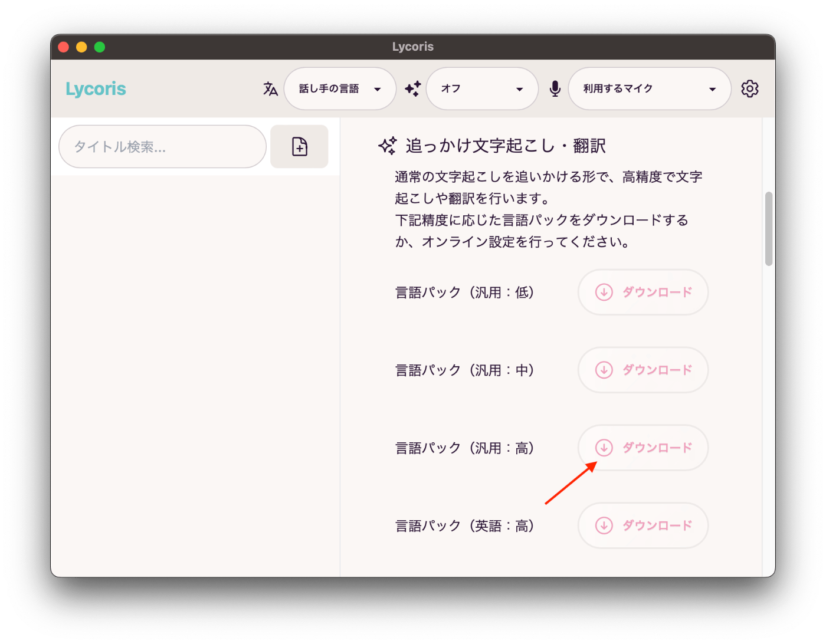Click download arrow icon for 汎用：低 pack
This screenshot has height=644, width=826.
pyautogui.click(x=604, y=292)
